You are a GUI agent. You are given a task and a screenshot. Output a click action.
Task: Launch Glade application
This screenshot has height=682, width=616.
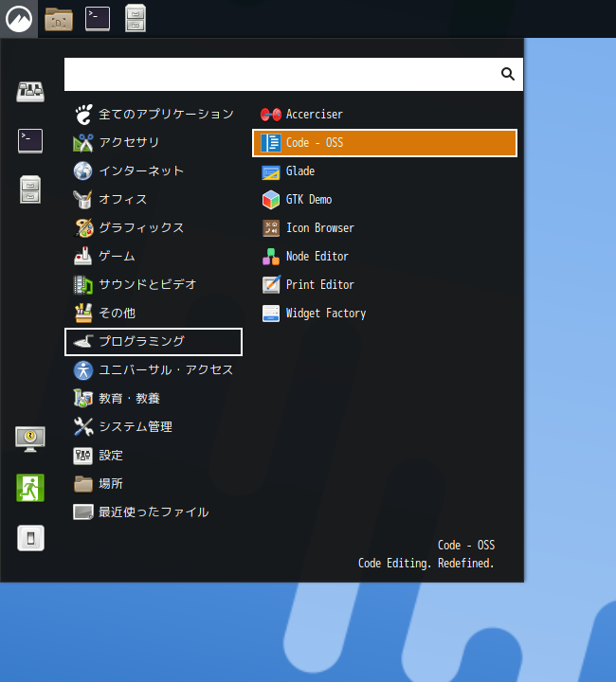coord(385,171)
